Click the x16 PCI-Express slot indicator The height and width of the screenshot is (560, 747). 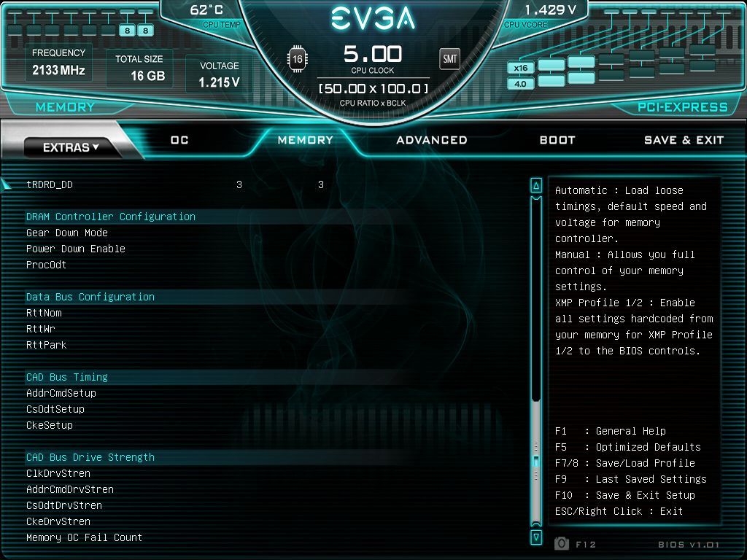520,68
